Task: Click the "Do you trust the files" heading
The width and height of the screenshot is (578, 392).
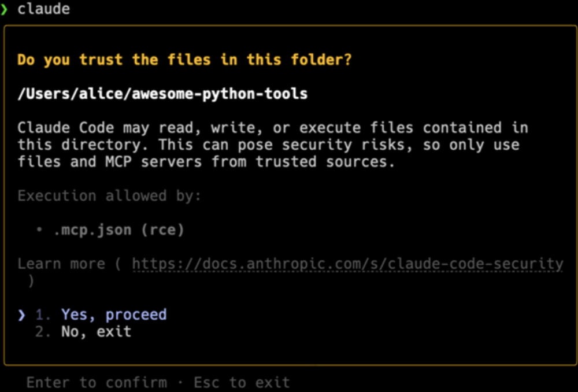Action: click(x=184, y=60)
